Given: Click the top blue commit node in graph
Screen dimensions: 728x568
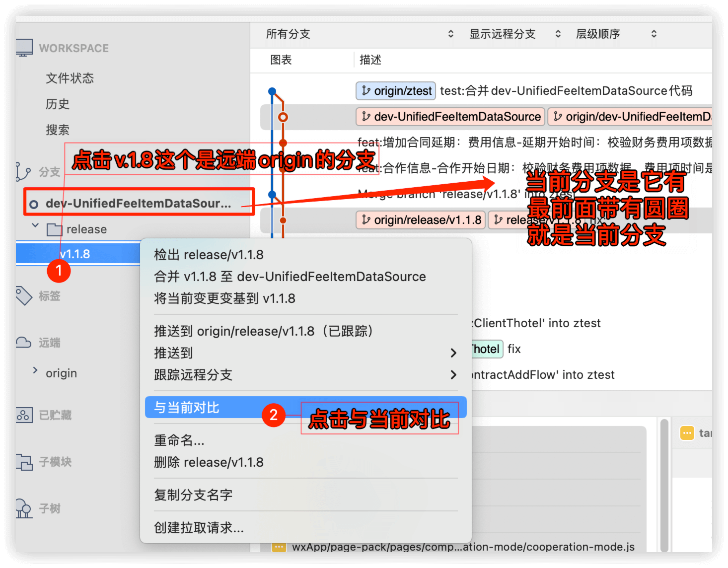Looking at the screenshot, I should (x=272, y=91).
